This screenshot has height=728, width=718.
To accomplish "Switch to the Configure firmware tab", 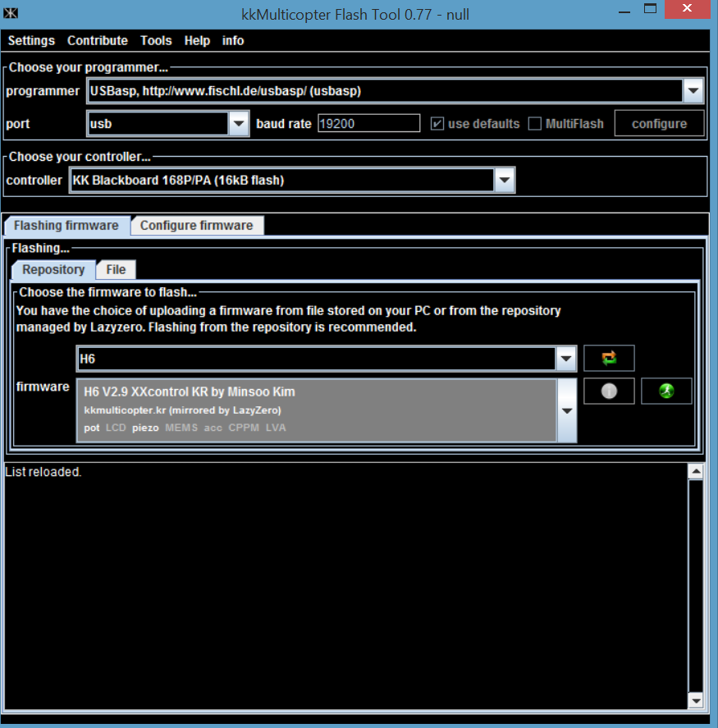I will 197,226.
